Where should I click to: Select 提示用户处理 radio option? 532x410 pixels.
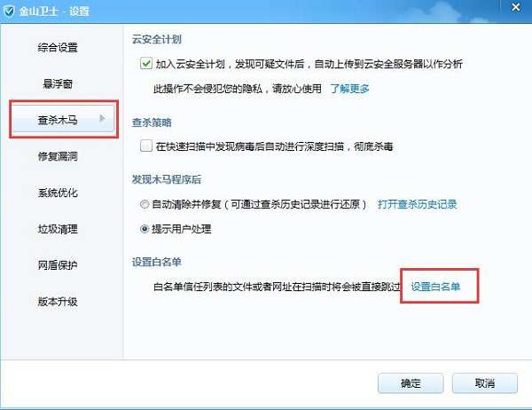(x=145, y=229)
